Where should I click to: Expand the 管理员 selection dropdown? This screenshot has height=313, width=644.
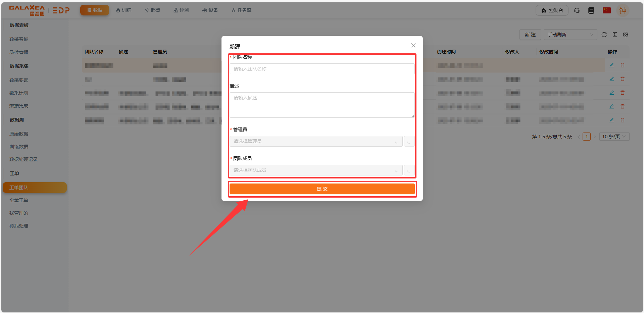tap(315, 141)
